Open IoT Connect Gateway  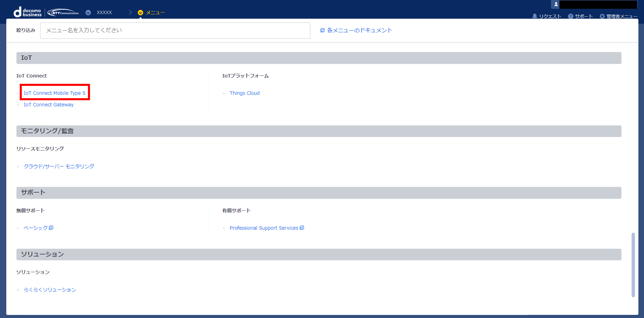[x=48, y=105]
